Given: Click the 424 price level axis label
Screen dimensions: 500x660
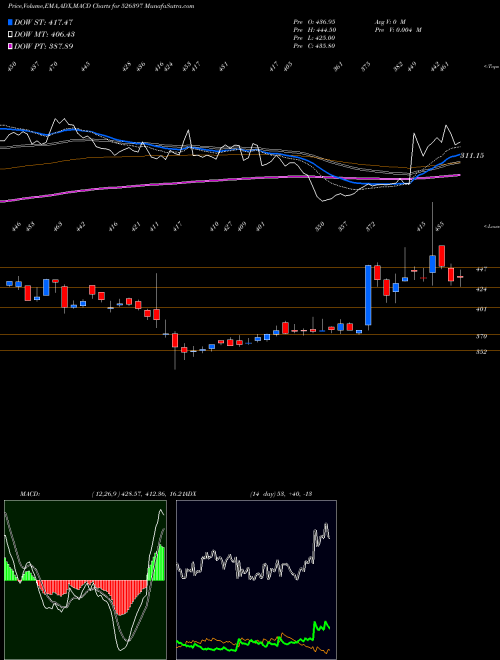Looking at the screenshot, I should tap(481, 290).
